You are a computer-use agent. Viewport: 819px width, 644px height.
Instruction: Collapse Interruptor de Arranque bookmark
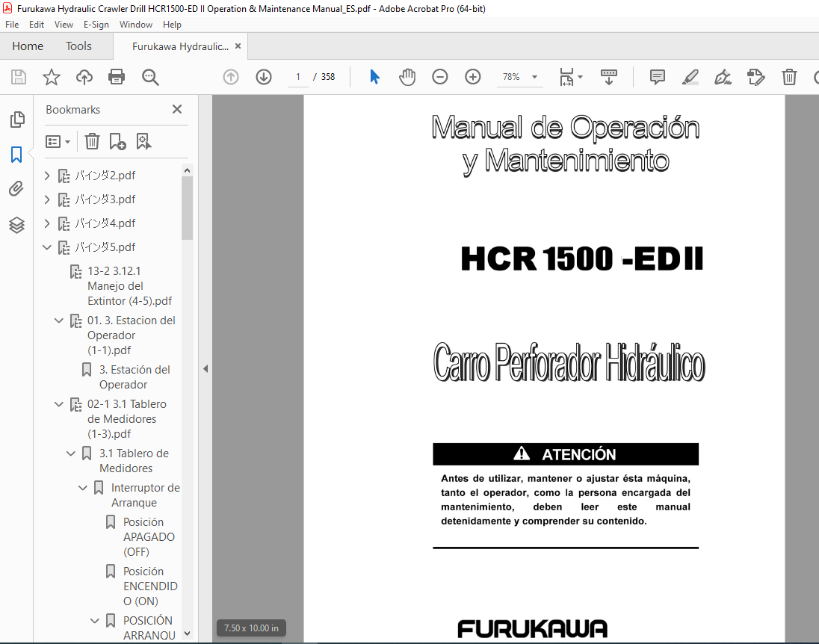point(83,488)
